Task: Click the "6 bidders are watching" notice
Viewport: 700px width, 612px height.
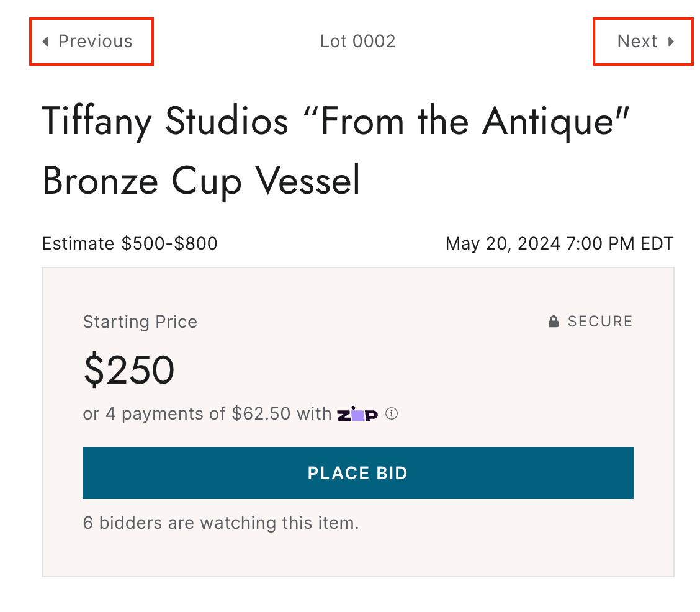Action: 221,523
